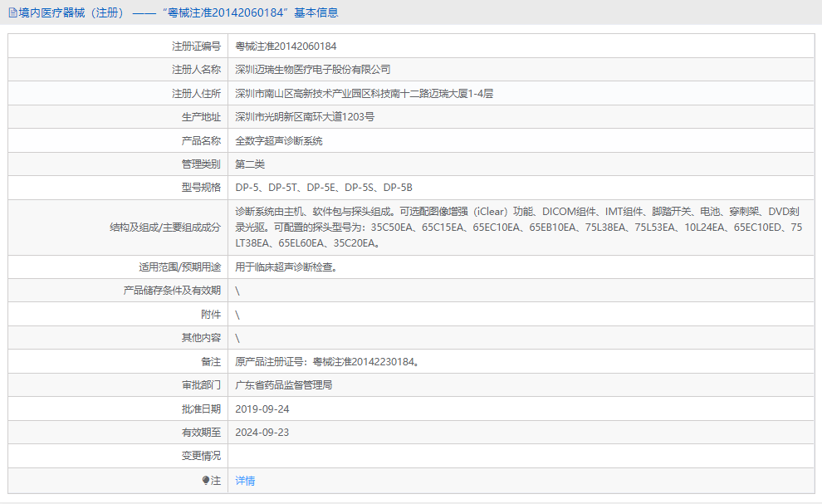Viewport: 822px width, 504px height.
Task: Click the 附件 label cell
Action: click(118, 314)
